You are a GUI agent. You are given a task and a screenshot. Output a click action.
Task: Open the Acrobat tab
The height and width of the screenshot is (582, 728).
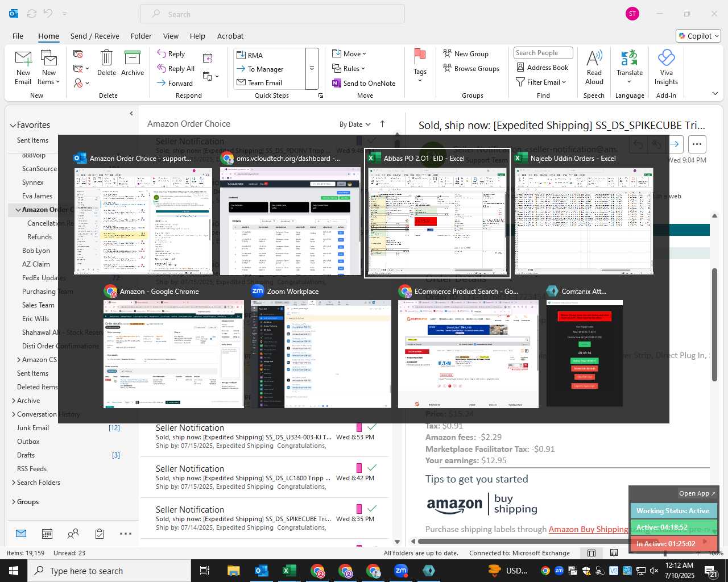point(230,36)
